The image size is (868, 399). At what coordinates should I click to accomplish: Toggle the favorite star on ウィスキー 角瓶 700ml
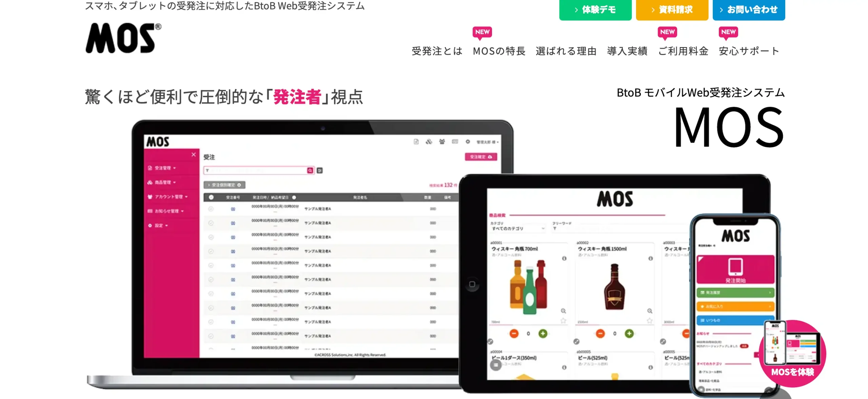coord(563,320)
